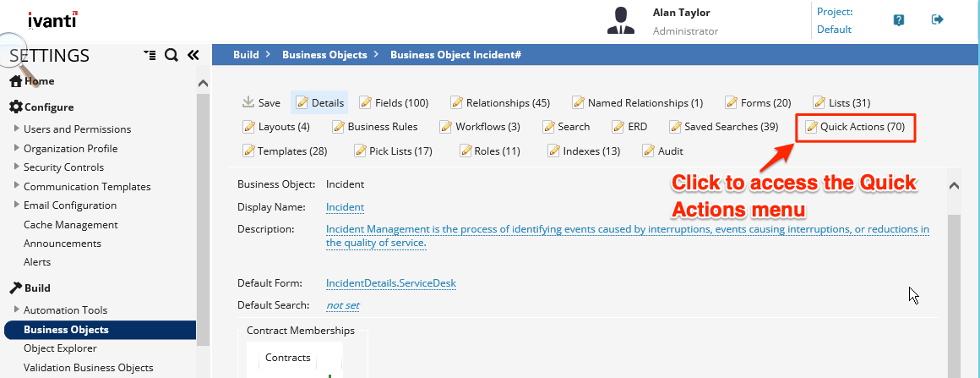The width and height of the screenshot is (980, 378).
Task: Open the Details tab
Action: point(320,102)
